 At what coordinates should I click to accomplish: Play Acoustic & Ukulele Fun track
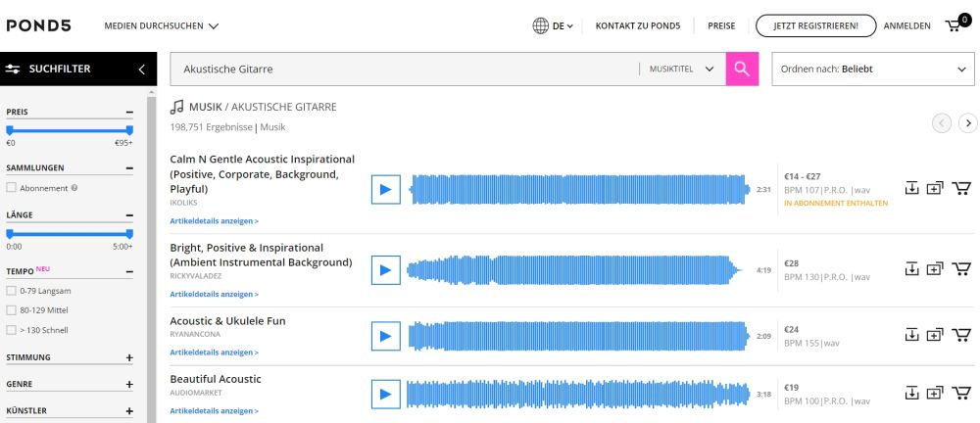tap(385, 336)
